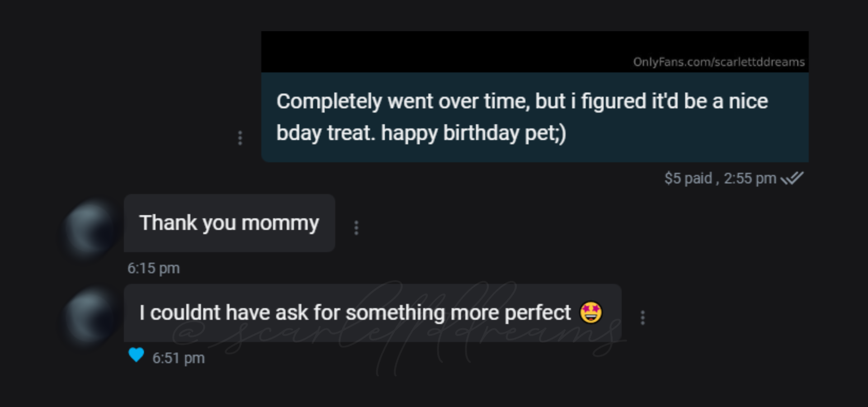Click the 2:55 pm timestamp

click(x=750, y=178)
